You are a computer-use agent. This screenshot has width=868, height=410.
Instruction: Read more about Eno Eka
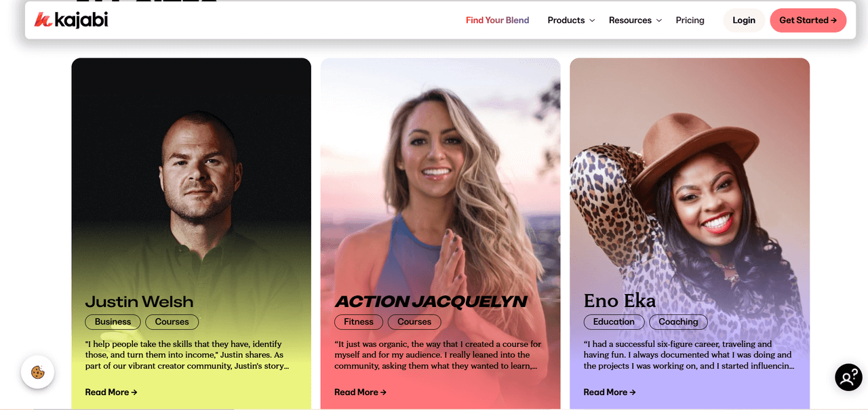tap(610, 392)
